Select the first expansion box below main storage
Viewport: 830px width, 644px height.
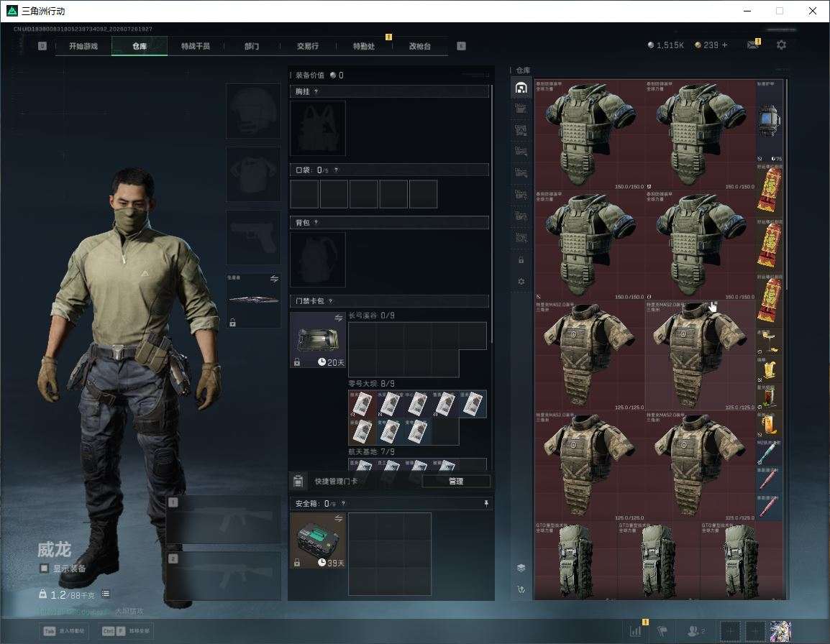pyautogui.click(x=521, y=109)
